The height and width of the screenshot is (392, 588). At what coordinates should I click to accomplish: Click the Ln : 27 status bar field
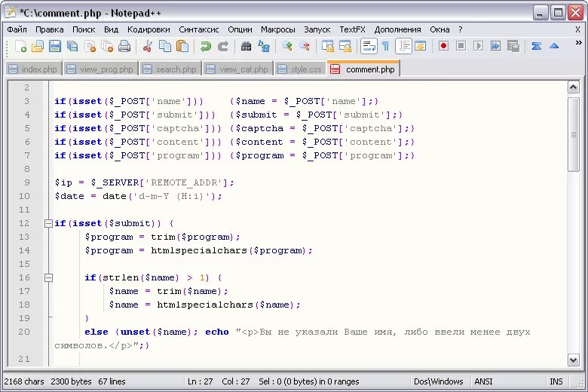pyautogui.click(x=200, y=381)
